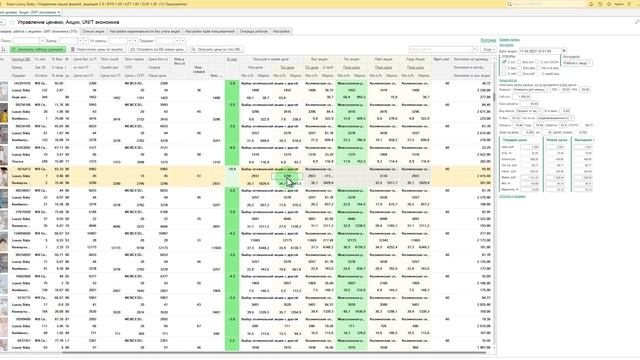The height and width of the screenshot is (360, 640).
Task: Open the Сравни цены link
Action: (509, 40)
